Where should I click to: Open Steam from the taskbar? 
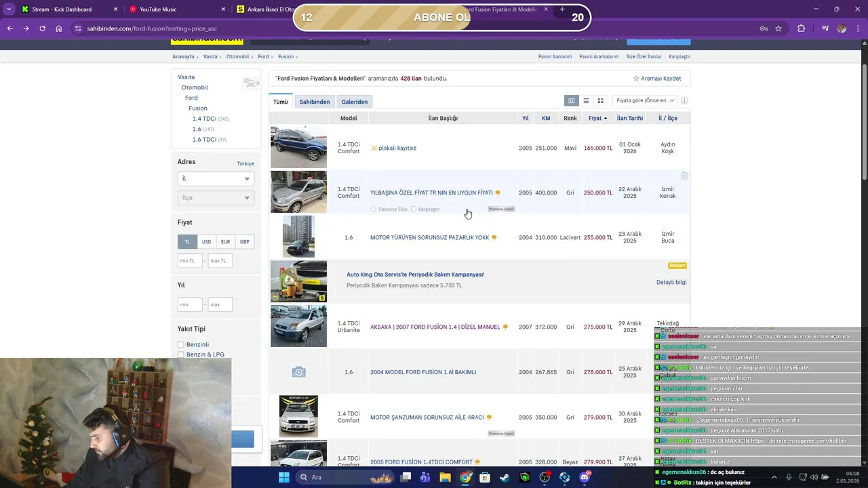(505, 477)
